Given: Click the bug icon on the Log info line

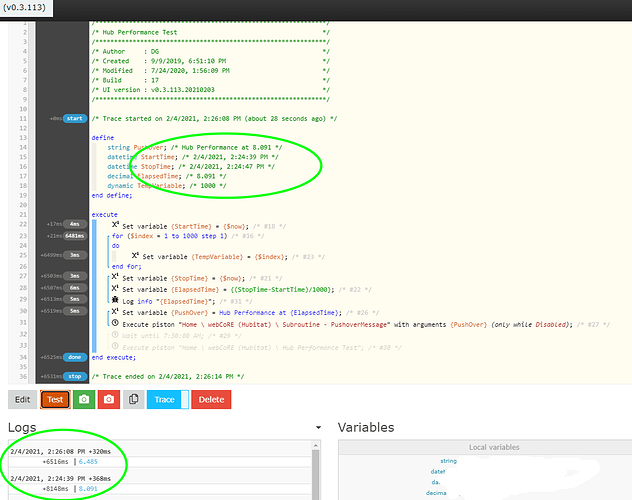Looking at the screenshot, I should tap(115, 300).
